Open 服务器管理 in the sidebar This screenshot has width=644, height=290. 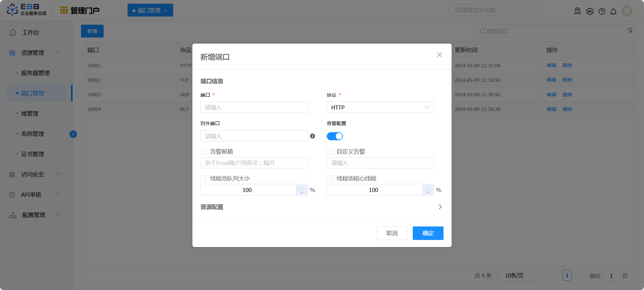tap(35, 73)
